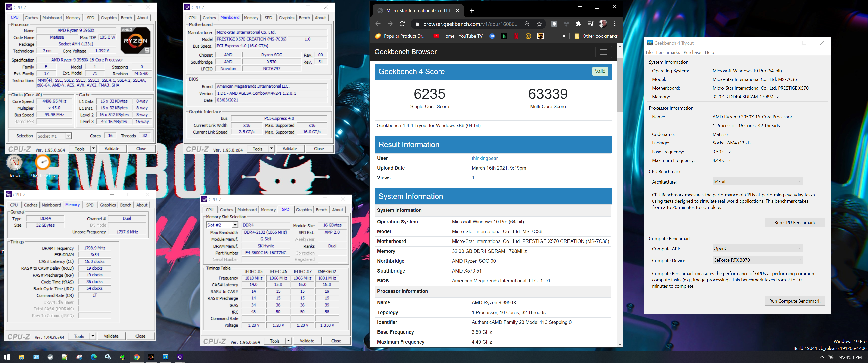The image size is (868, 363).
Task: Expand Tools arrow in CPU-Z CPU window
Action: point(93,148)
